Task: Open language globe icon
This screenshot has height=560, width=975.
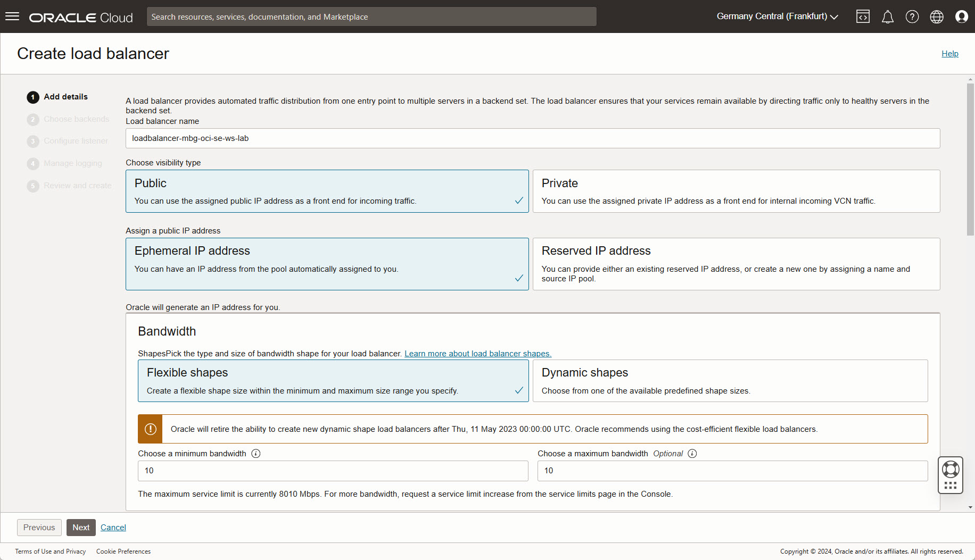Action: tap(937, 16)
